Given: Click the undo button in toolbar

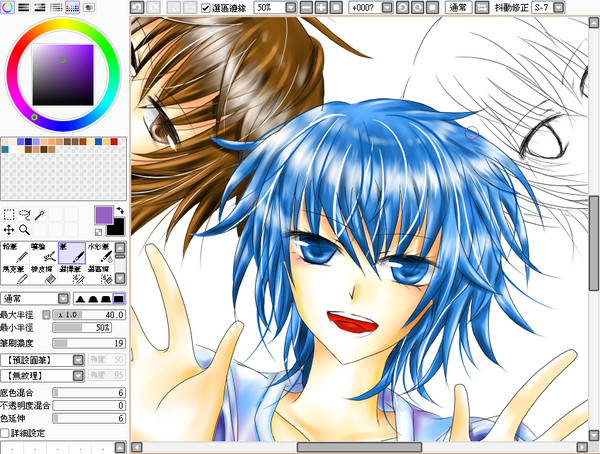Looking at the screenshot, I should [137, 7].
